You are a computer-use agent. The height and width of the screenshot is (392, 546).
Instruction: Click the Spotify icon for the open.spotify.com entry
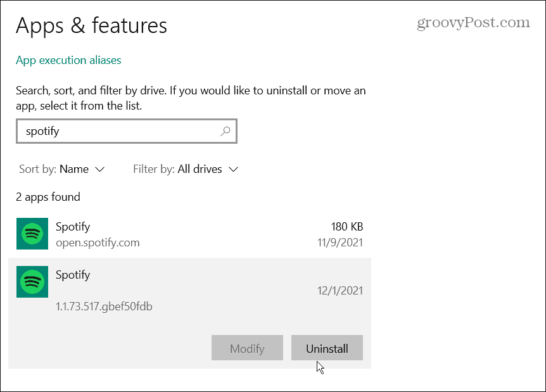coord(32,234)
